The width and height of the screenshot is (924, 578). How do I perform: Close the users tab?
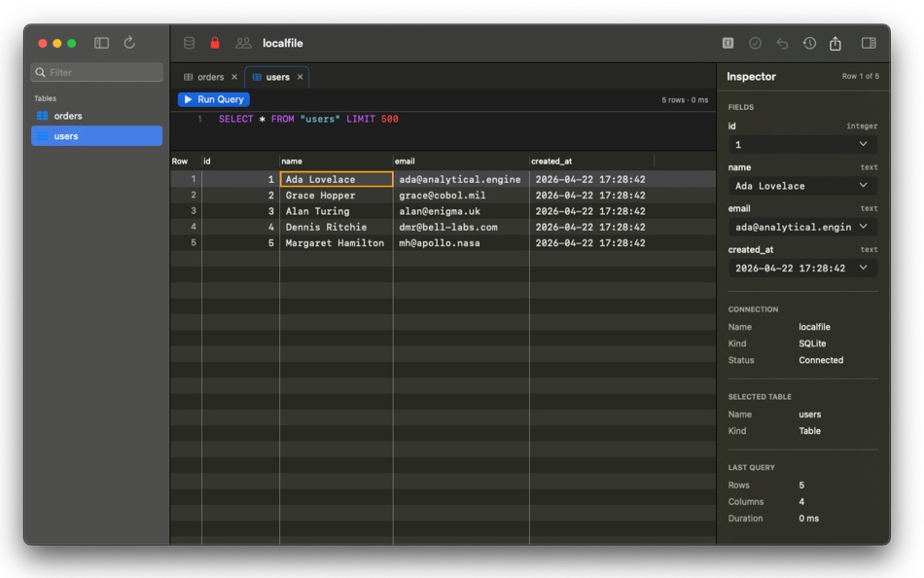pyautogui.click(x=300, y=77)
